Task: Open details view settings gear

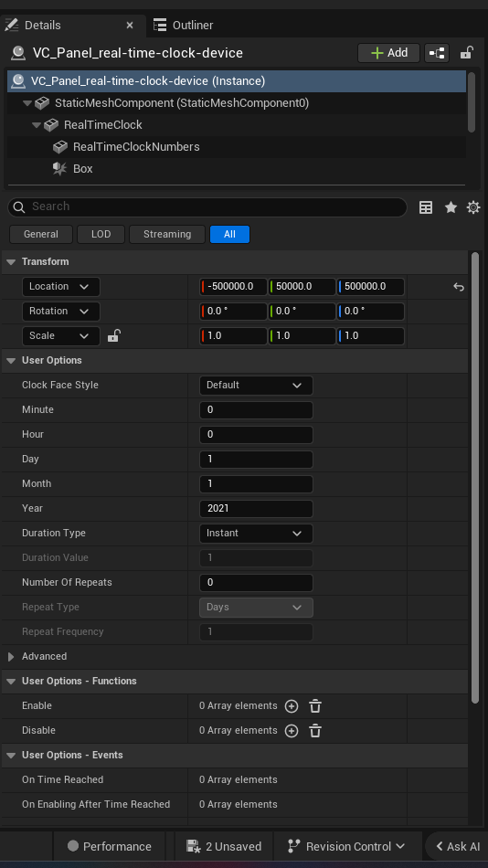Action: tap(473, 207)
